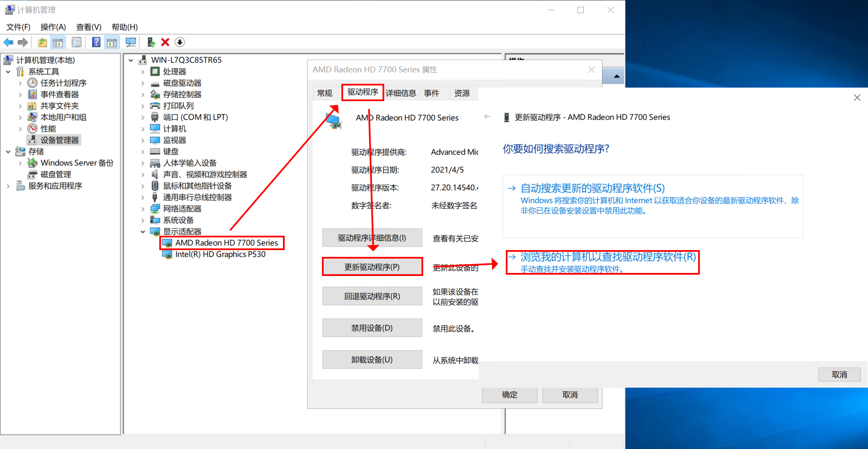Switch to the 详细信息 tab

[x=401, y=93]
